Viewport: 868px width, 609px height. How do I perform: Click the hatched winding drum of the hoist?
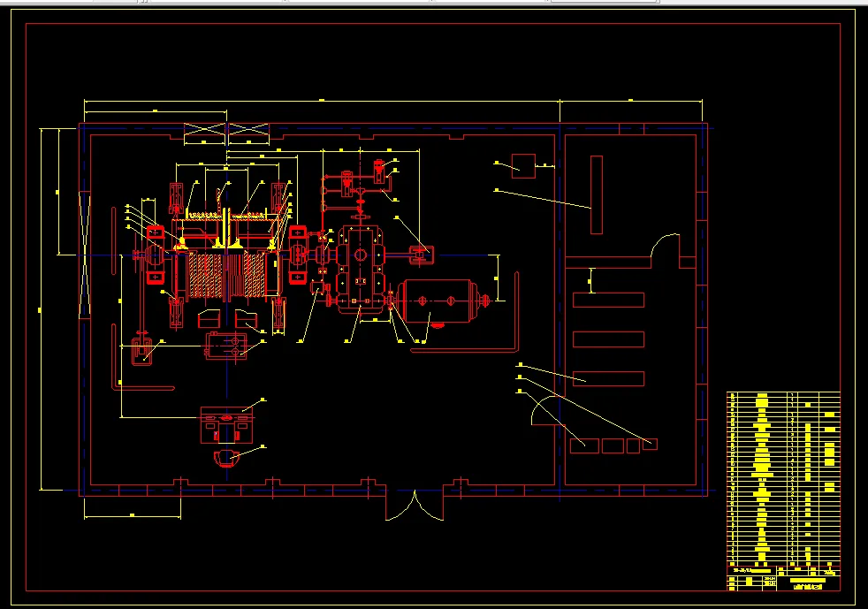(227, 275)
